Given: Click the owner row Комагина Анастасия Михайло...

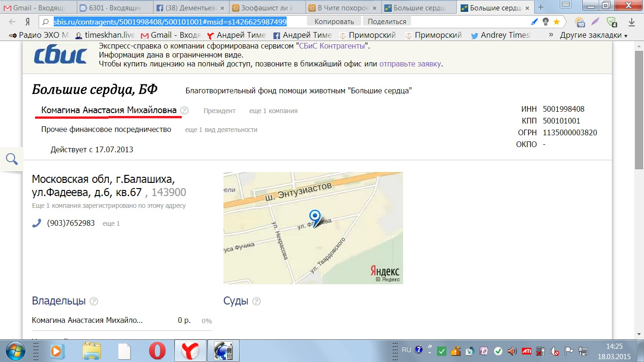Looking at the screenshot, I should [x=122, y=321].
